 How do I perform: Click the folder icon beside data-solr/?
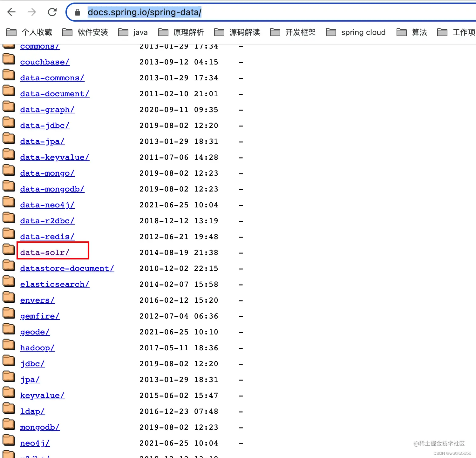tap(9, 249)
